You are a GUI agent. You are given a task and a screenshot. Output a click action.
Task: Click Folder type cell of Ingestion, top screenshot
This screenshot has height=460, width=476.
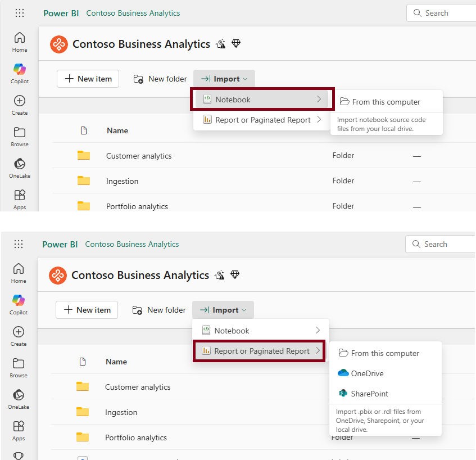(x=343, y=181)
